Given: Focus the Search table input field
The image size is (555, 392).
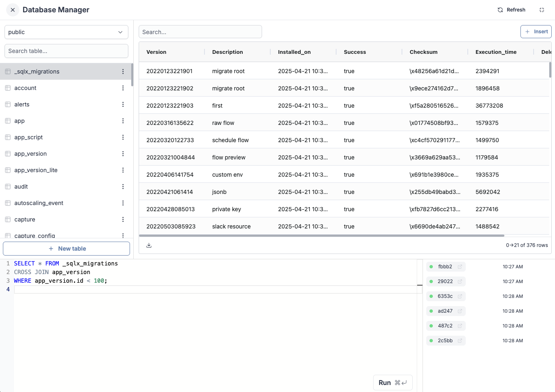Looking at the screenshot, I should [x=66, y=51].
